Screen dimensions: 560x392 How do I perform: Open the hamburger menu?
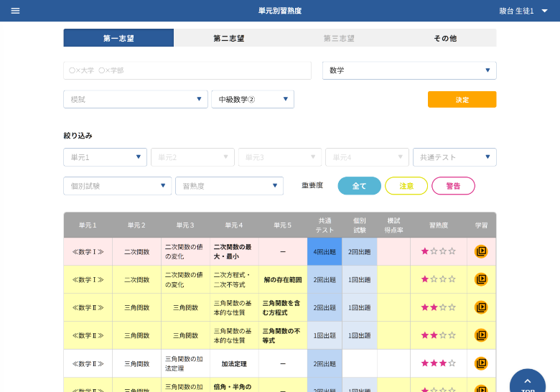15,11
